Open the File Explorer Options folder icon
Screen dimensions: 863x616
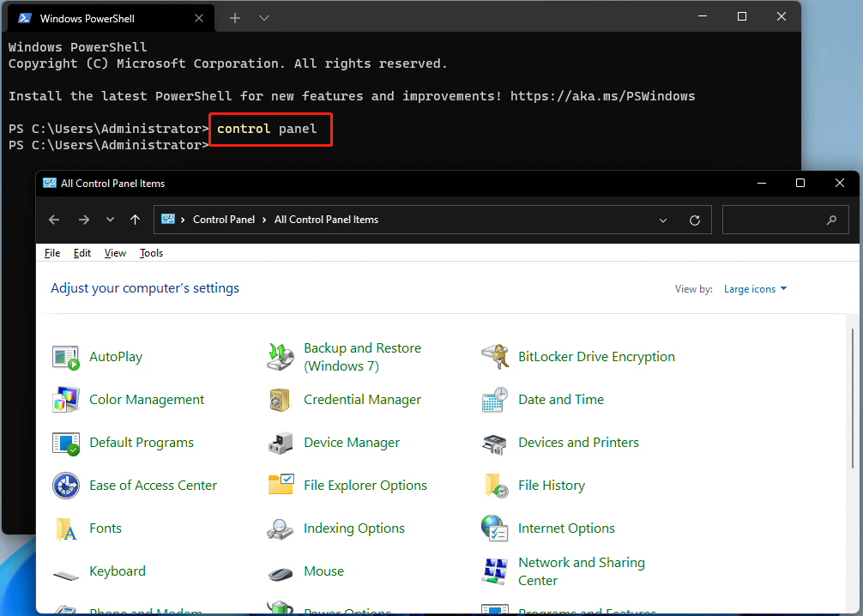(281, 485)
